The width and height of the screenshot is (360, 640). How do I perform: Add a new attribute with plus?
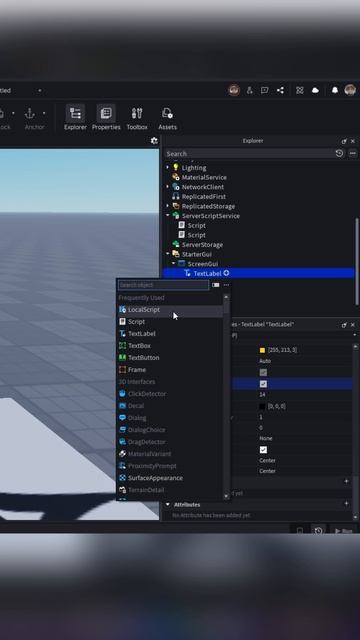(346, 504)
